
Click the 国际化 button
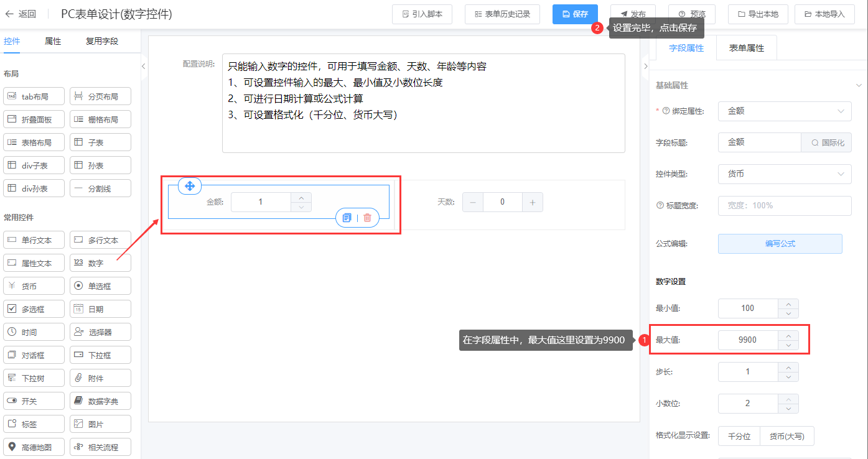(826, 142)
